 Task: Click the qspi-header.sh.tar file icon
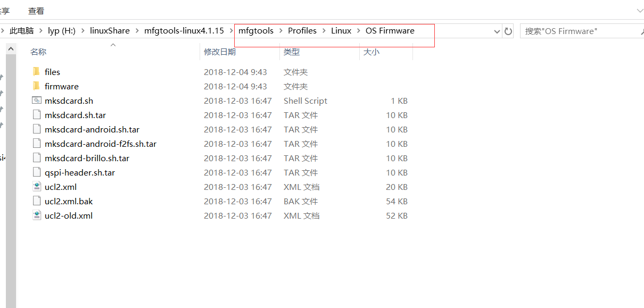click(36, 172)
